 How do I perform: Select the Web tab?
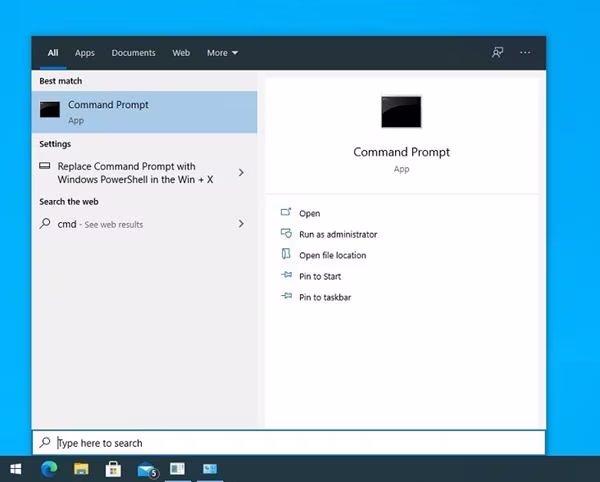pyautogui.click(x=181, y=53)
